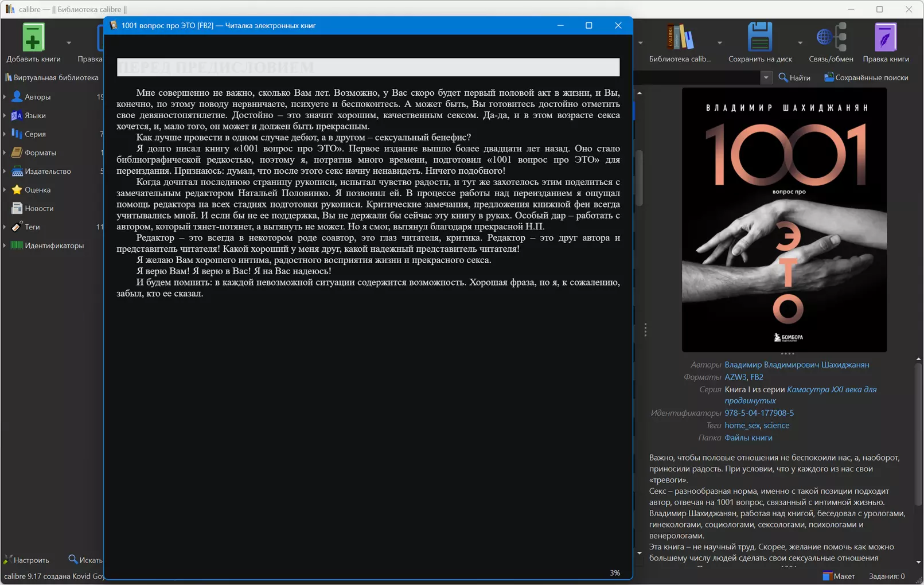924x585 pixels.
Task: Click the Настроить button in tag browser
Action: (x=27, y=560)
